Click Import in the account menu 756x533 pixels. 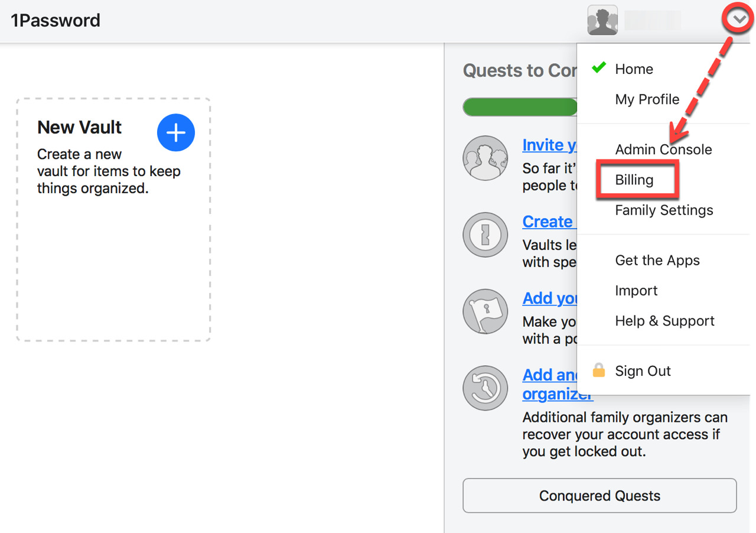point(636,290)
